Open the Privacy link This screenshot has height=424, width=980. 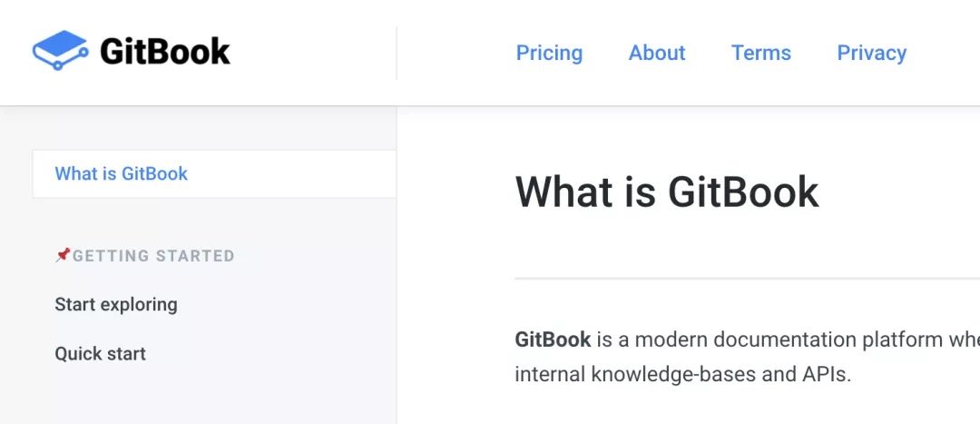871,54
